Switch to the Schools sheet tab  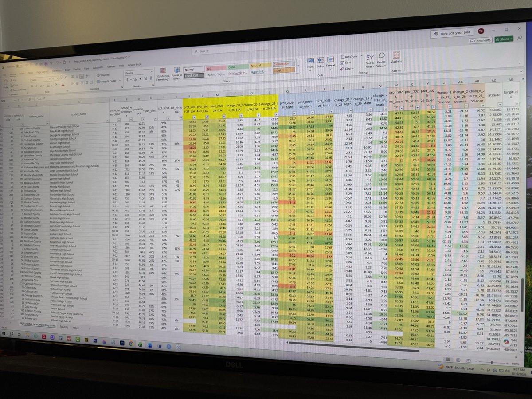[x=64, y=327]
